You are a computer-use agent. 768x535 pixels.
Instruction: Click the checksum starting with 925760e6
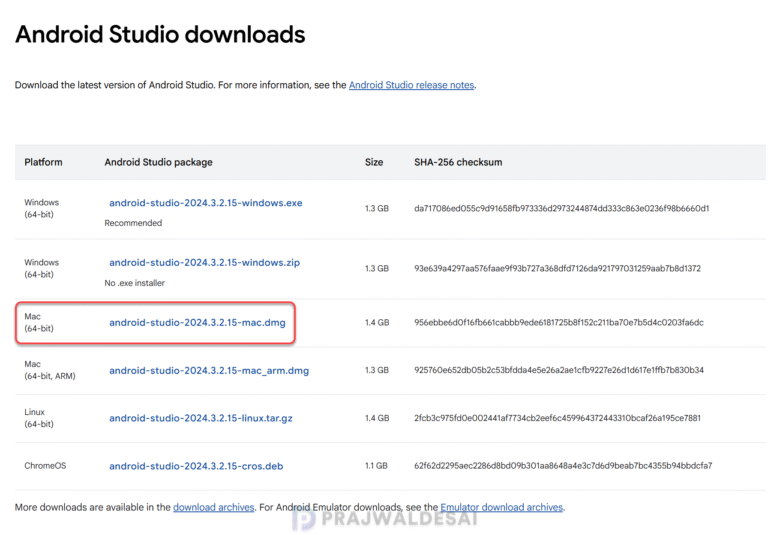pyautogui.click(x=559, y=370)
